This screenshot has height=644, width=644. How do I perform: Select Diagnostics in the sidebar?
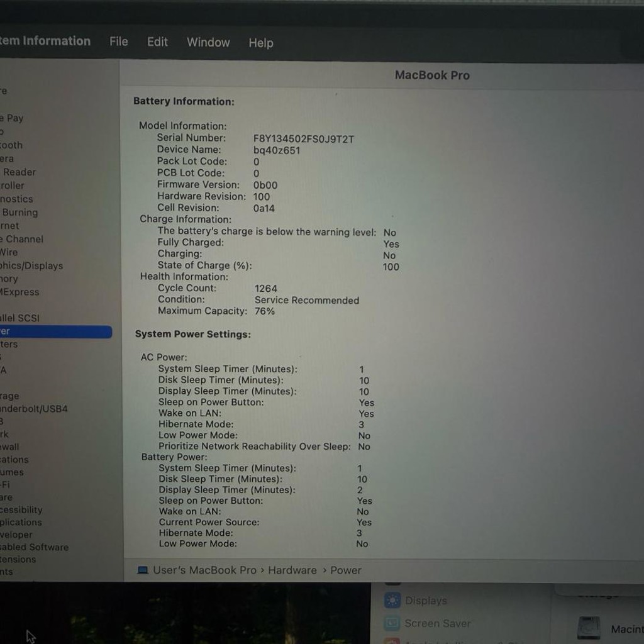[16, 199]
